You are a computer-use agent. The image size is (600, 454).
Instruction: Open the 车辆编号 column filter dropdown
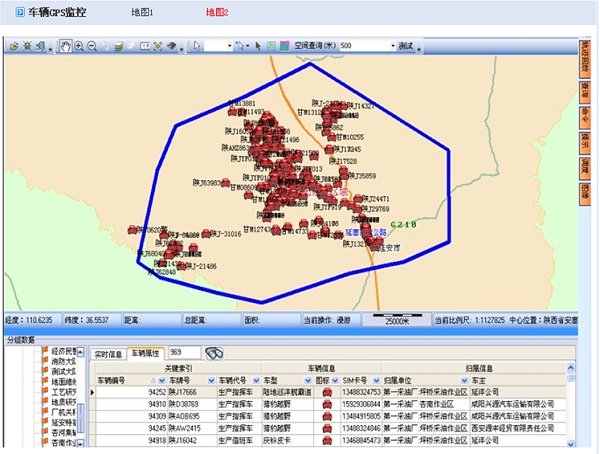click(x=158, y=380)
